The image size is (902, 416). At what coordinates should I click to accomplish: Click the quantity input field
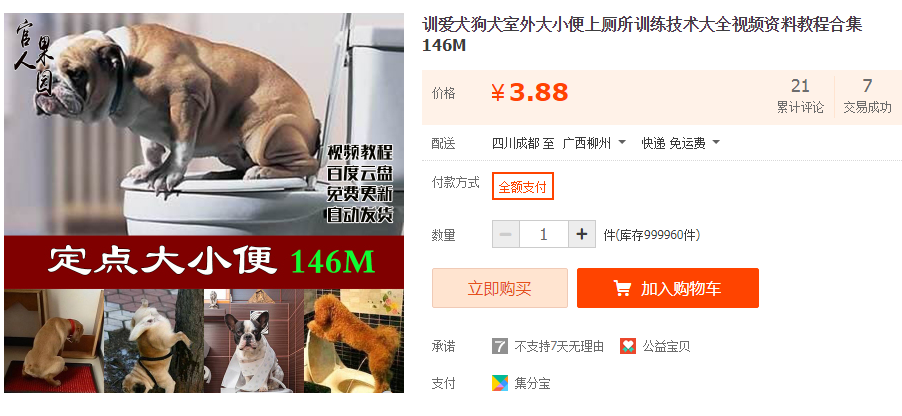click(x=544, y=235)
